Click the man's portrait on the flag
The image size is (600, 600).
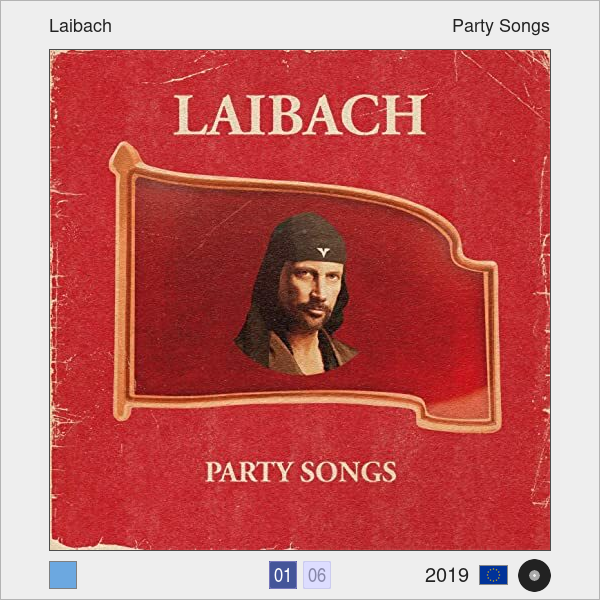(x=297, y=294)
